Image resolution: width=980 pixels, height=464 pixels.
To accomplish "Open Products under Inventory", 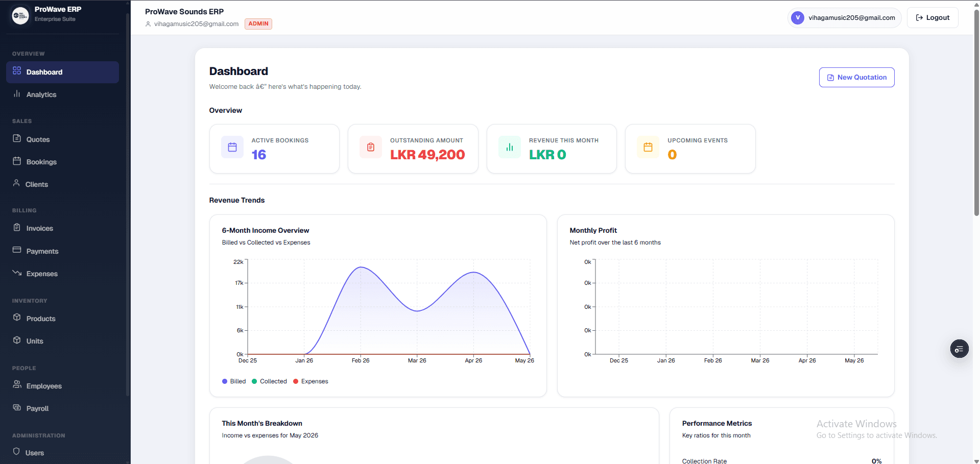I will (x=62, y=319).
